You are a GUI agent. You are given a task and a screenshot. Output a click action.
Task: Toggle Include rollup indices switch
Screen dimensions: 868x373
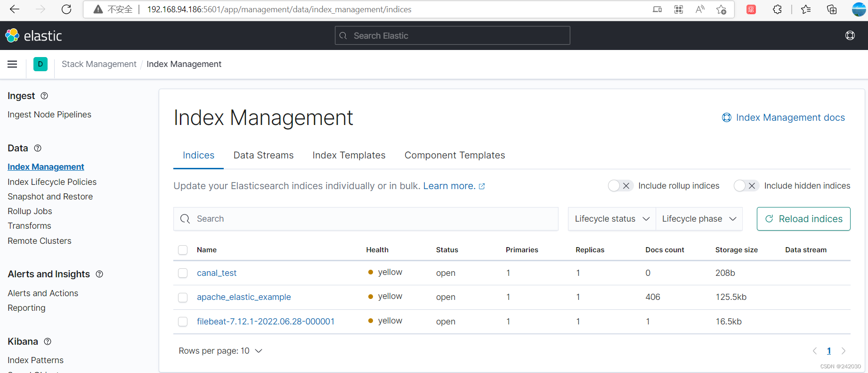pos(620,186)
